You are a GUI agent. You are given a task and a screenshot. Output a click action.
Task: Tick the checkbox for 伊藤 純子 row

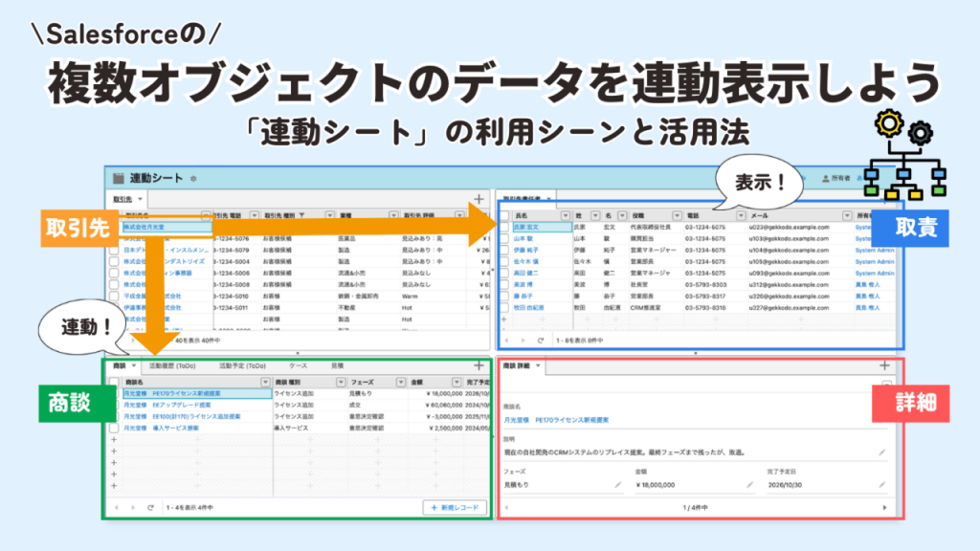point(504,250)
